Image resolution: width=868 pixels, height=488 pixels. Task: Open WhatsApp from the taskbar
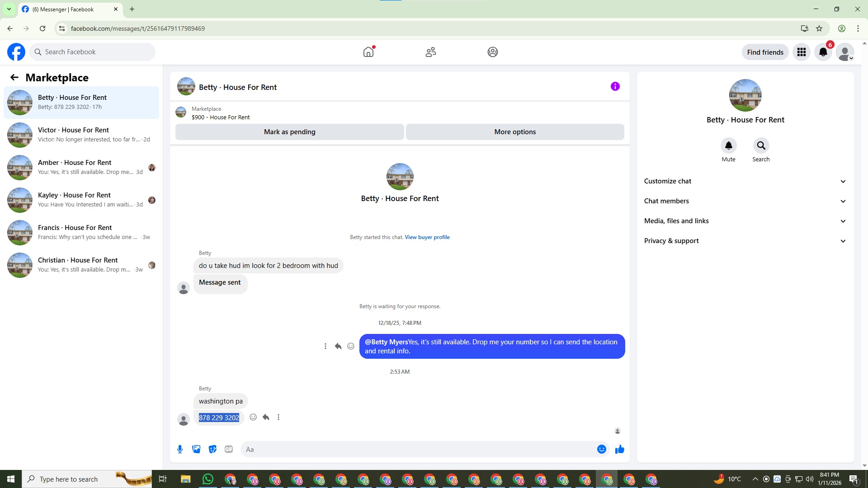208,479
